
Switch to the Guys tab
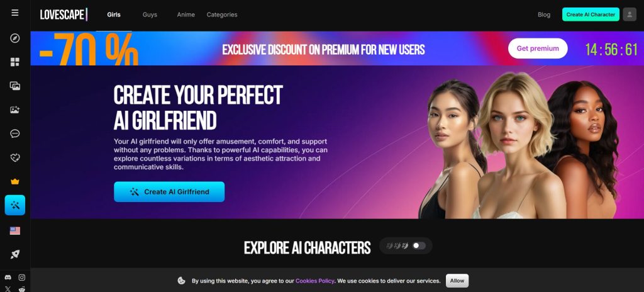click(x=150, y=14)
